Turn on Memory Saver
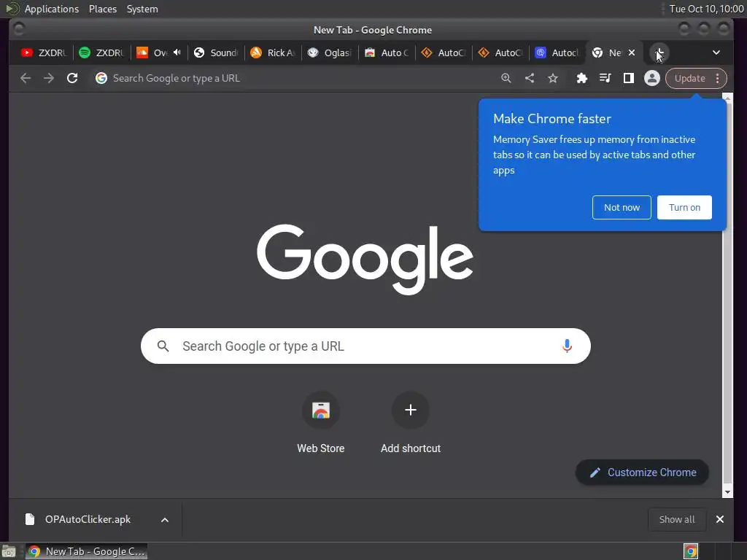Viewport: 747px width, 560px height. pyautogui.click(x=684, y=207)
